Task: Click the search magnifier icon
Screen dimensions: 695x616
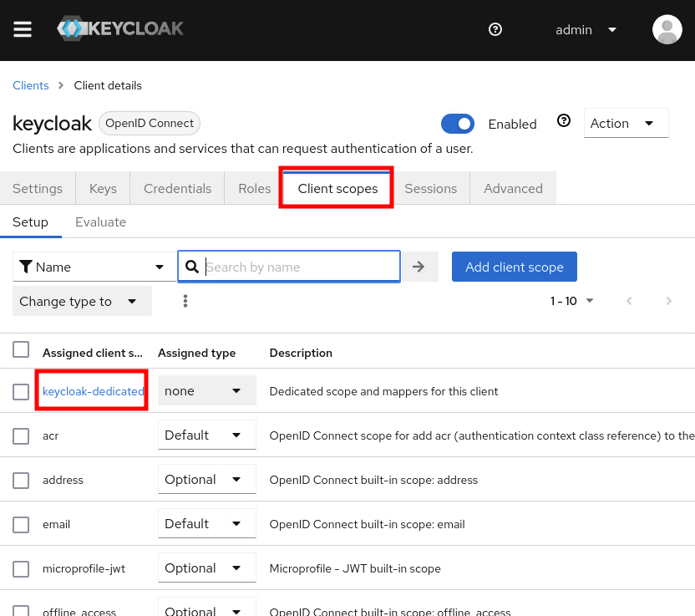Action: [192, 267]
